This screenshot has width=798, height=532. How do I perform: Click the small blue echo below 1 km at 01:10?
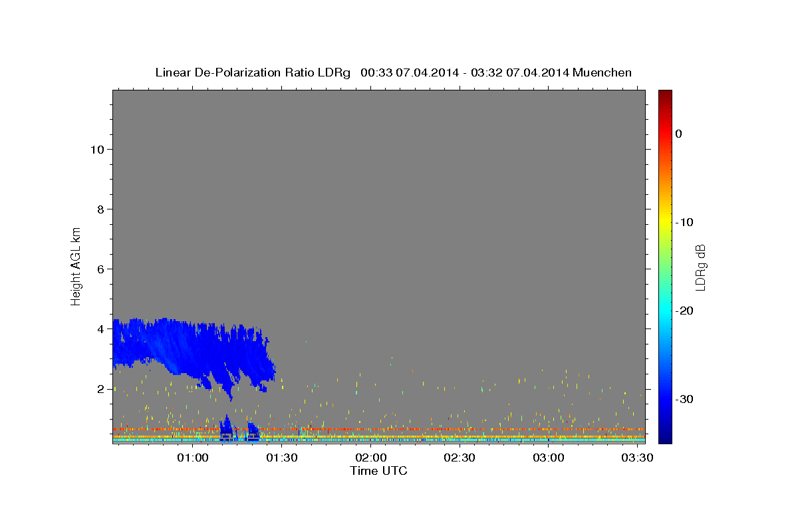(x=227, y=428)
